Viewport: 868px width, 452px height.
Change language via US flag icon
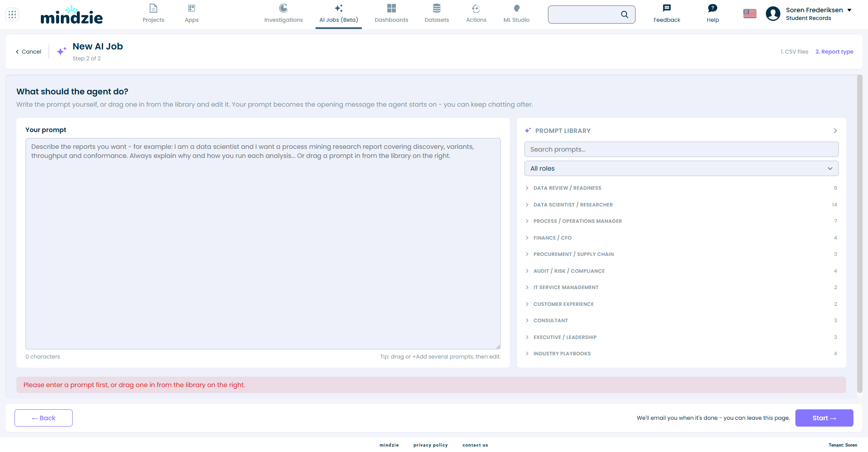tap(750, 14)
